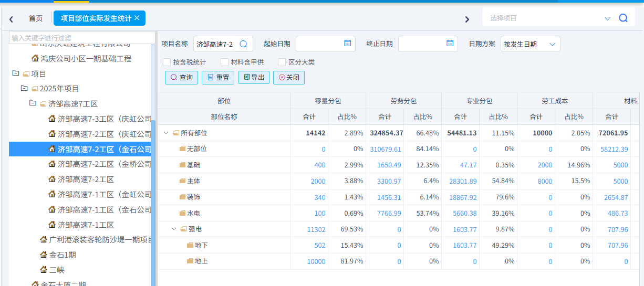The height and width of the screenshot is (286, 644).
Task: Enable the 按含税统计 checkbox
Action: click(167, 62)
